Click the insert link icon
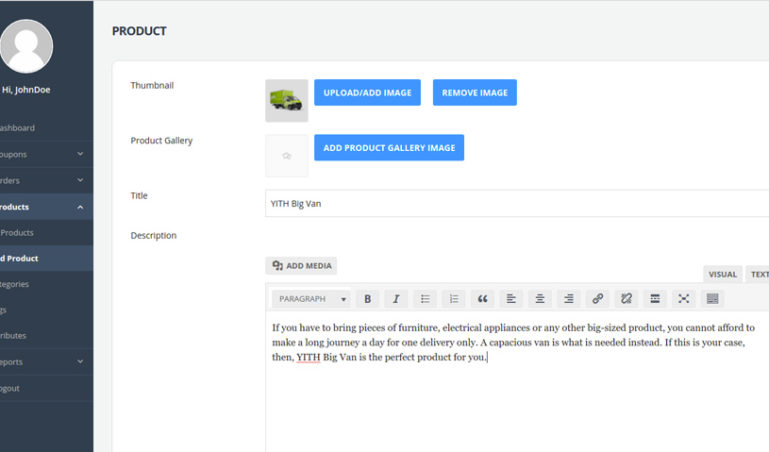The height and width of the screenshot is (452, 769). [x=597, y=299]
